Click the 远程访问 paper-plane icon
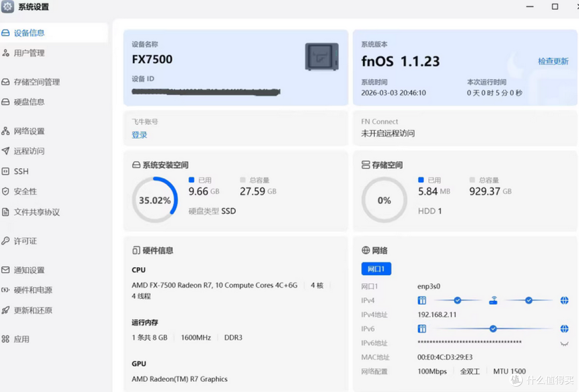 tap(5, 151)
